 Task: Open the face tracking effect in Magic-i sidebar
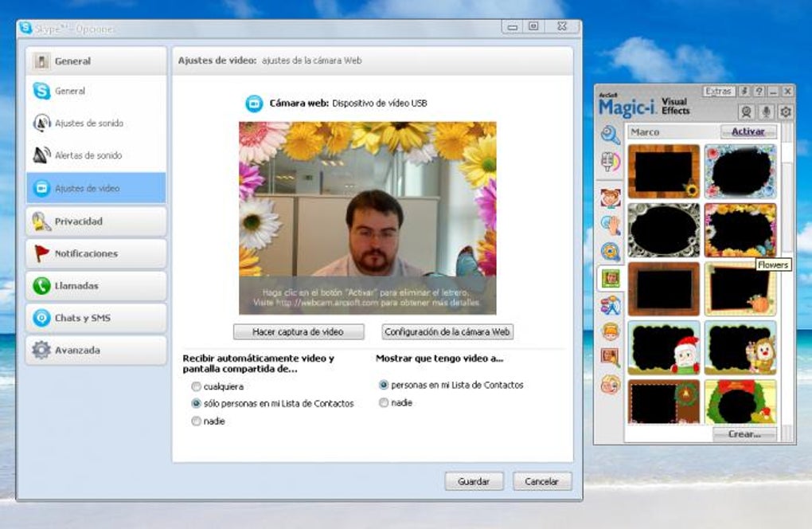pyautogui.click(x=611, y=198)
